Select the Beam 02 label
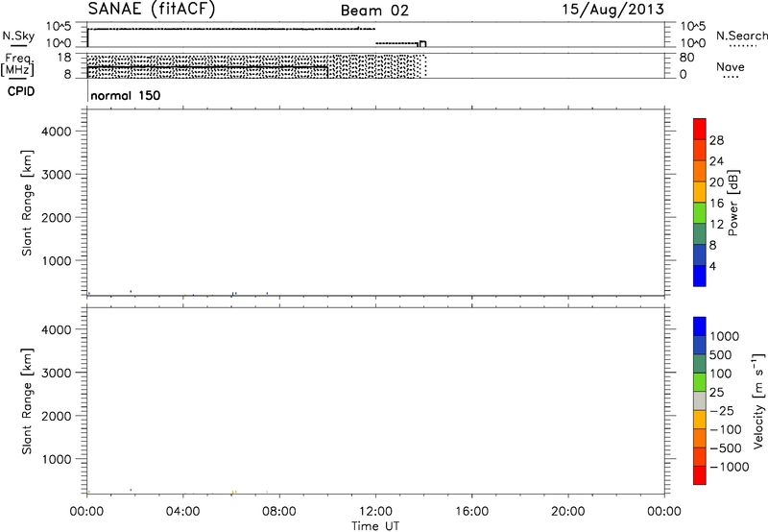Image resolution: width=768 pixels, height=532 pixels. point(374,11)
